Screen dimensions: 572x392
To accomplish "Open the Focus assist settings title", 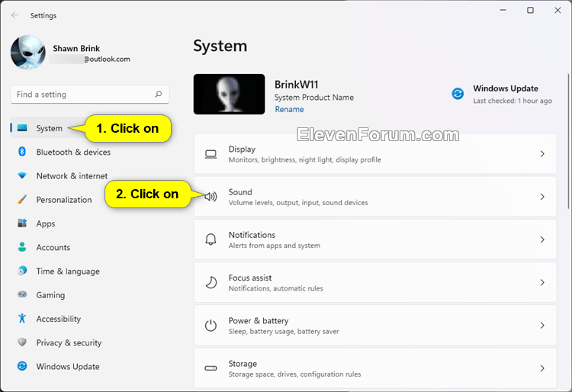I will [250, 278].
